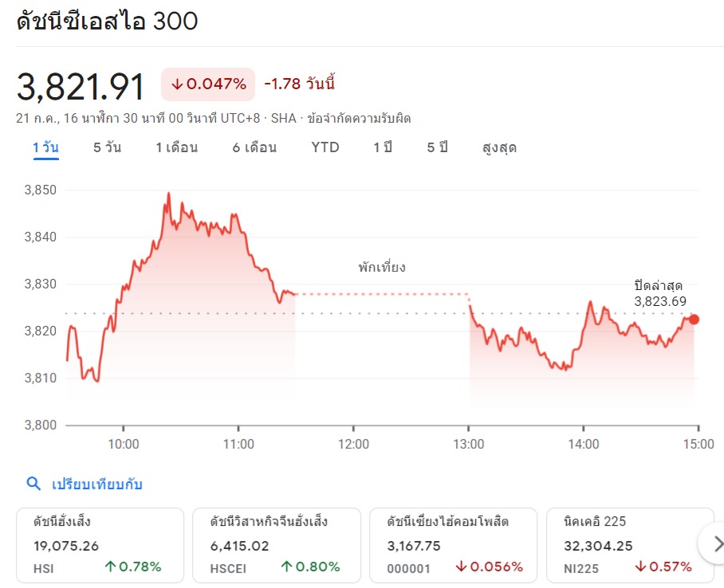Click red down arrow on NI225 card

point(641,567)
